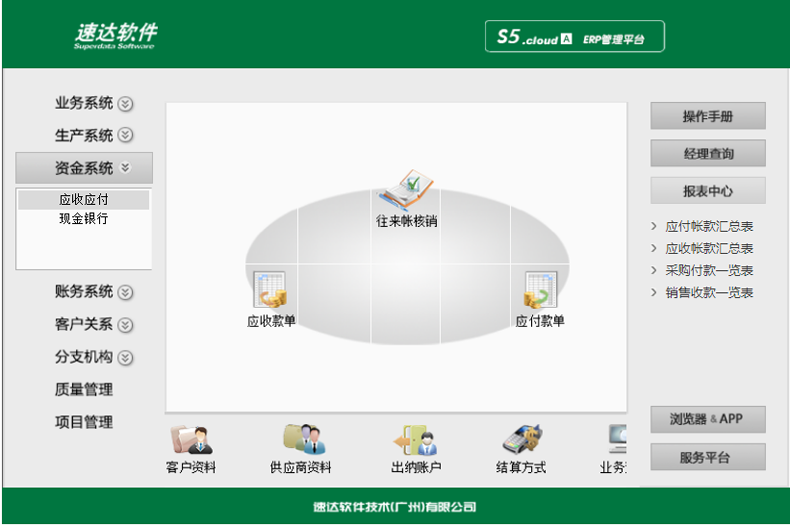Expand the 生产系统 menu section

[x=93, y=135]
